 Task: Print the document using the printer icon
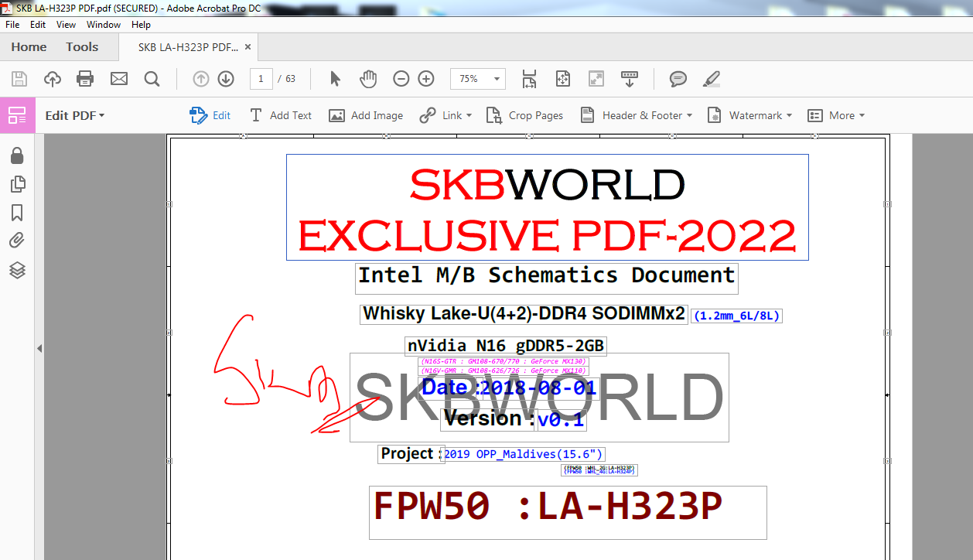(x=85, y=78)
